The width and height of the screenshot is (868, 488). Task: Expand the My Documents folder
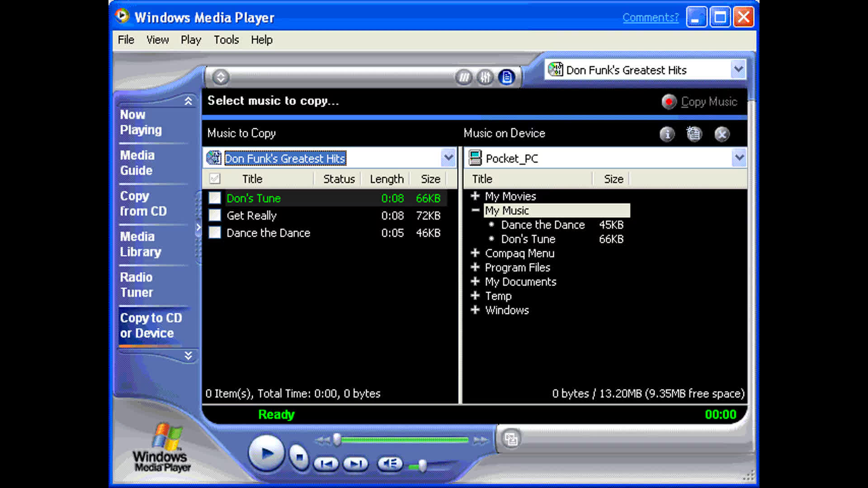[x=475, y=281]
